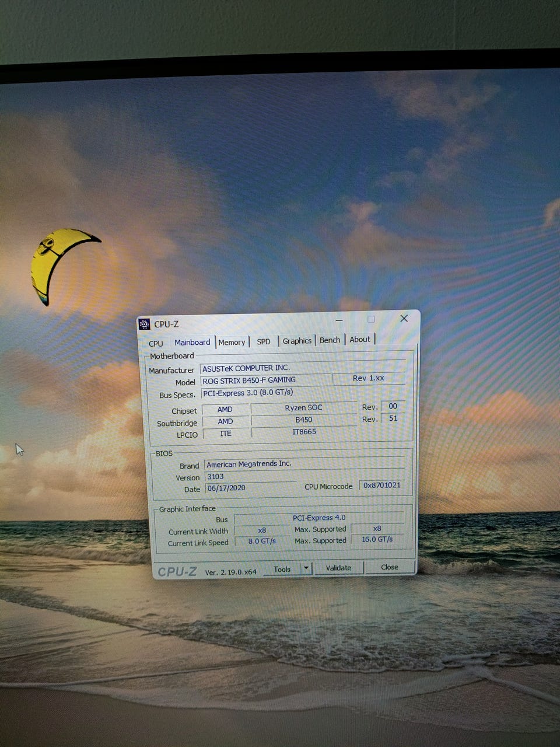Click the Close button at bottom
This screenshot has width=560, height=747.
coord(390,567)
